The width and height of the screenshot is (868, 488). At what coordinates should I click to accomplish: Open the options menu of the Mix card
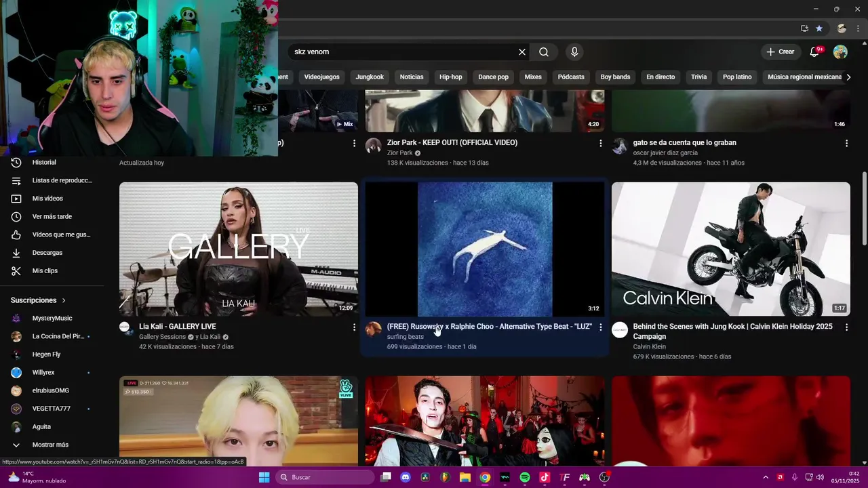coord(354,143)
